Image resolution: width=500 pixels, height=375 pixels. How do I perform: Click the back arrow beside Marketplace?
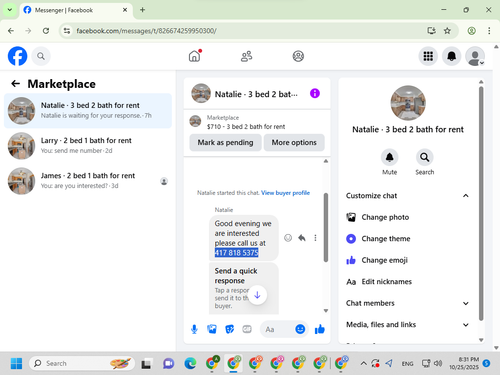pos(16,84)
